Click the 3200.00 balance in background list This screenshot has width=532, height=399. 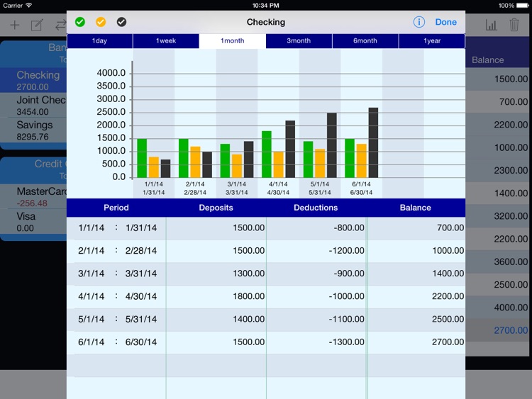click(511, 216)
